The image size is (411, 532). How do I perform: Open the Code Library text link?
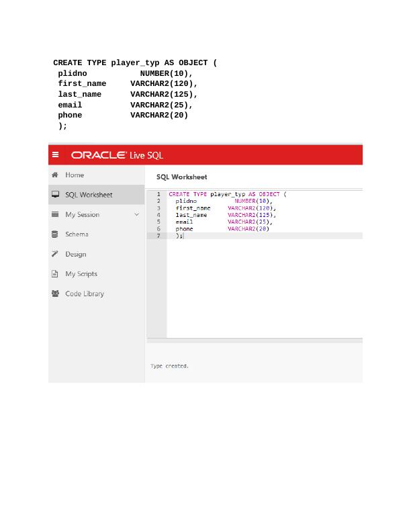point(84,294)
